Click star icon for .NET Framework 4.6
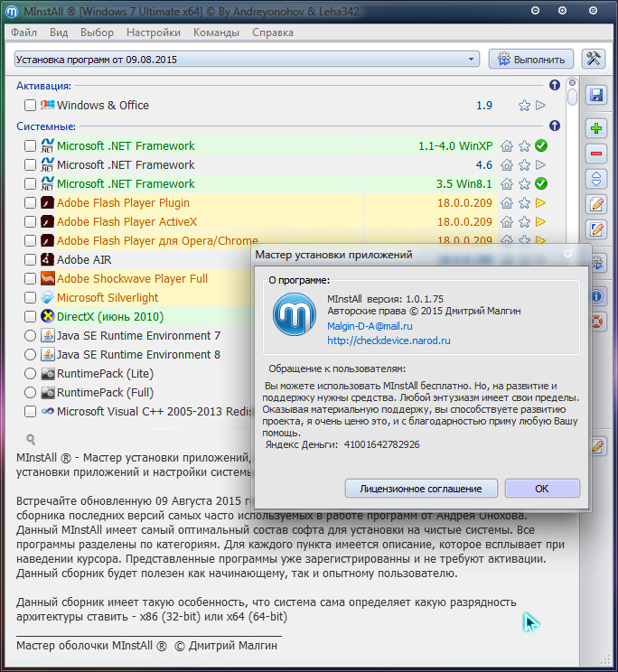This screenshot has width=618, height=672. (x=524, y=165)
